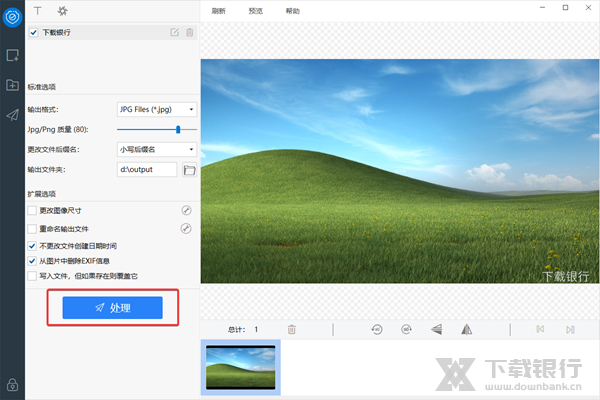Screen dimensions: 600x400
Task: Open the 小写后缀名 dropdown
Action: [x=157, y=149]
